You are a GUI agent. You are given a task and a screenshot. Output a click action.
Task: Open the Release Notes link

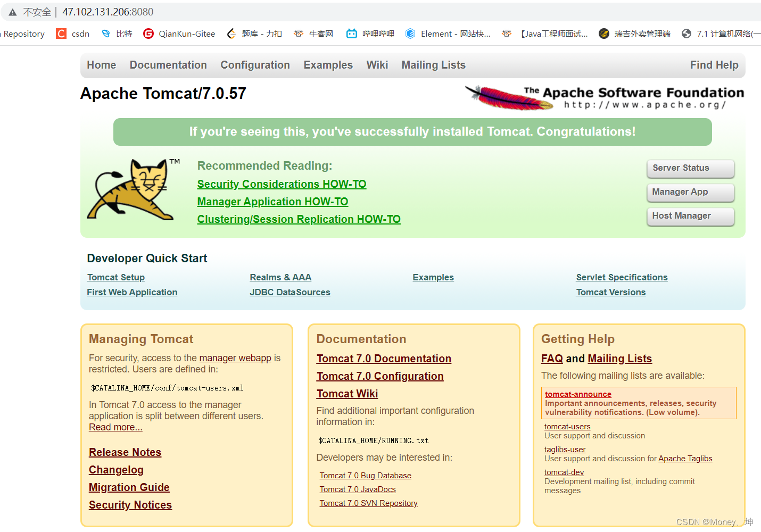[125, 452]
